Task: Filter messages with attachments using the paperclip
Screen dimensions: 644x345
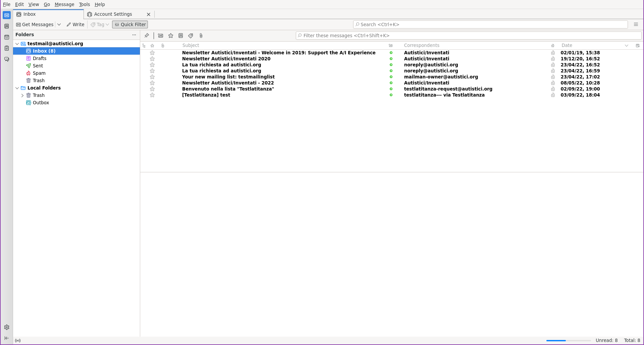Action: [x=201, y=36]
